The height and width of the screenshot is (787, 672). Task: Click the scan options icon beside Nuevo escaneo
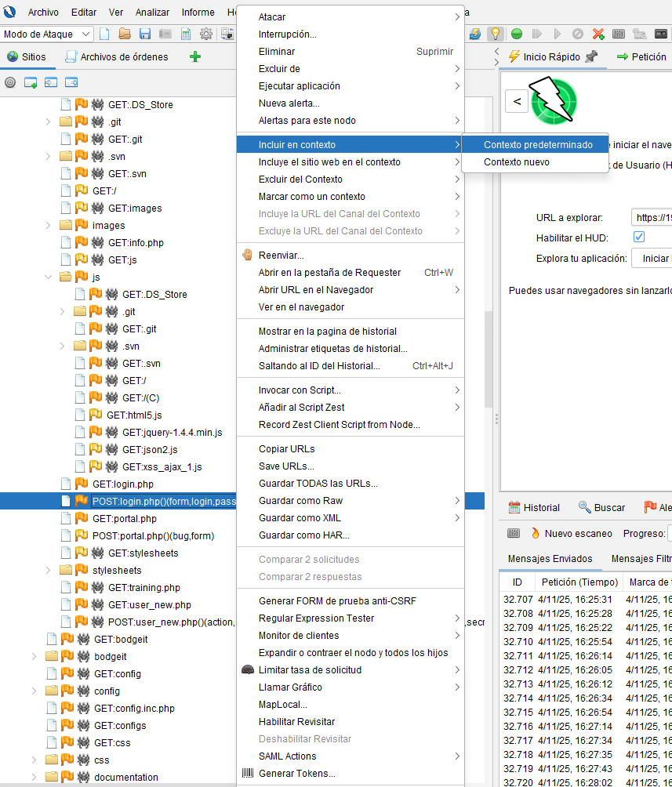coord(514,533)
